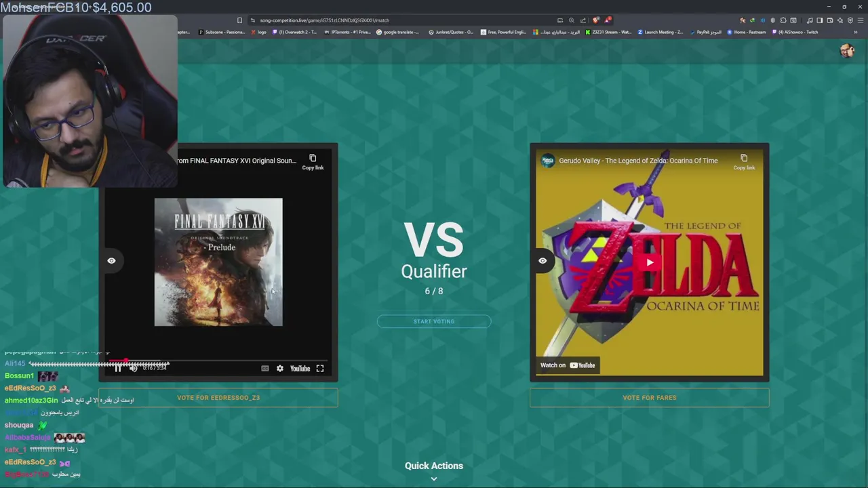Pause the Final Fantasy XVI video
The width and height of the screenshot is (868, 488).
117,369
